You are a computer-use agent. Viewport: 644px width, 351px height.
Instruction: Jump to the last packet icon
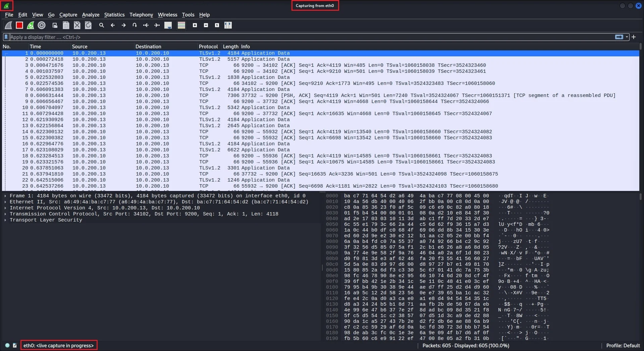(157, 25)
